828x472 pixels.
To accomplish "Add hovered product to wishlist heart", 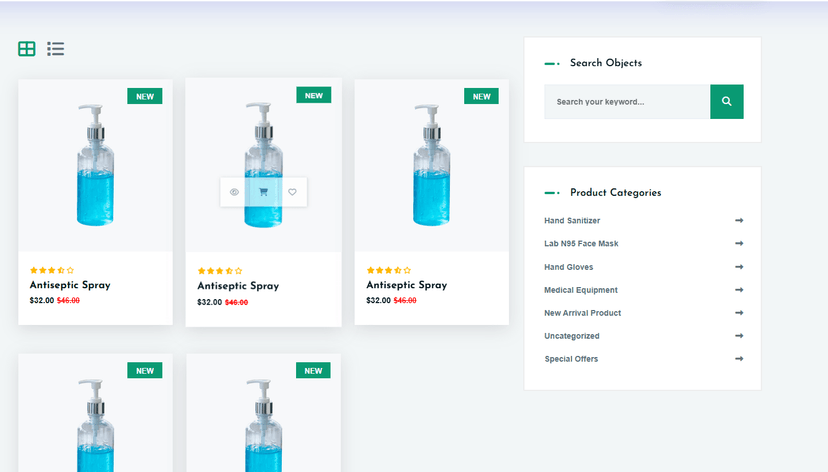I will click(x=293, y=192).
